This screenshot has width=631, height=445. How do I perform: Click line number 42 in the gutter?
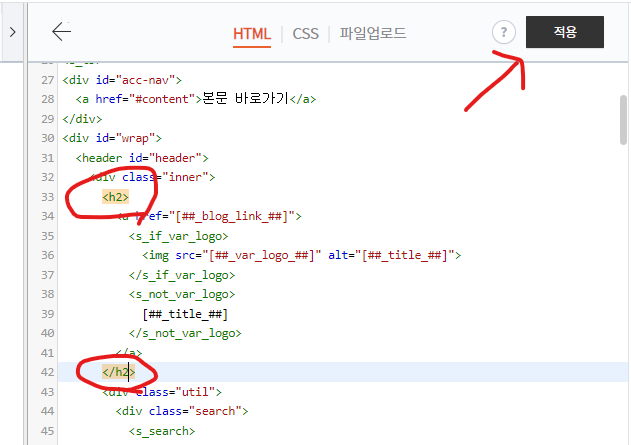click(x=45, y=372)
